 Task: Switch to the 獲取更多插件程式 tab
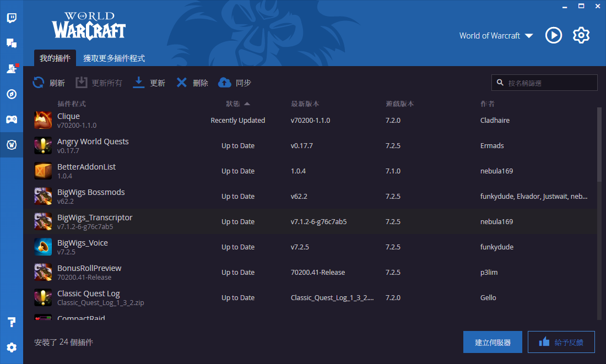point(114,58)
